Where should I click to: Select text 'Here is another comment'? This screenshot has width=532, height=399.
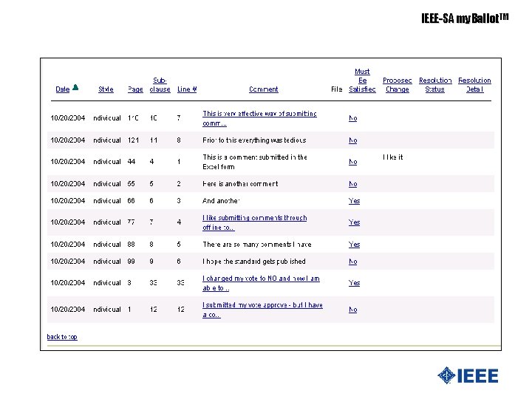(x=240, y=183)
